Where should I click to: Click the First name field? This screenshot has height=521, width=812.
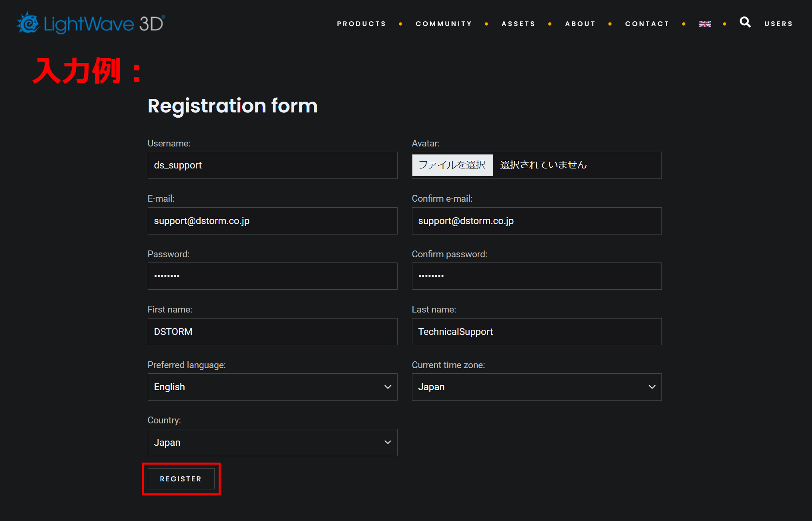(272, 332)
